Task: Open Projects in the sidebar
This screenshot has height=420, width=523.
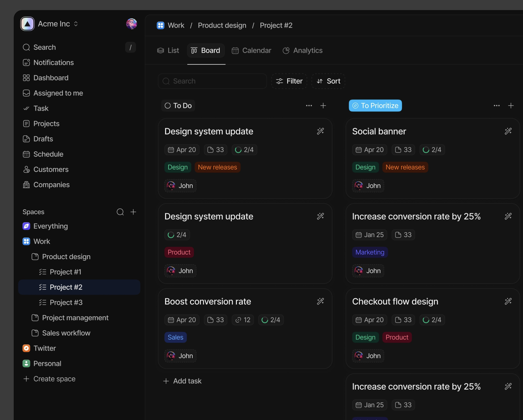Action: click(x=41, y=124)
